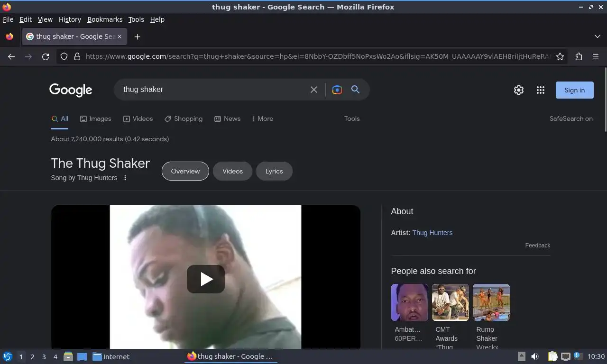The height and width of the screenshot is (364, 607).
Task: Open the History menu
Action: [x=70, y=19]
